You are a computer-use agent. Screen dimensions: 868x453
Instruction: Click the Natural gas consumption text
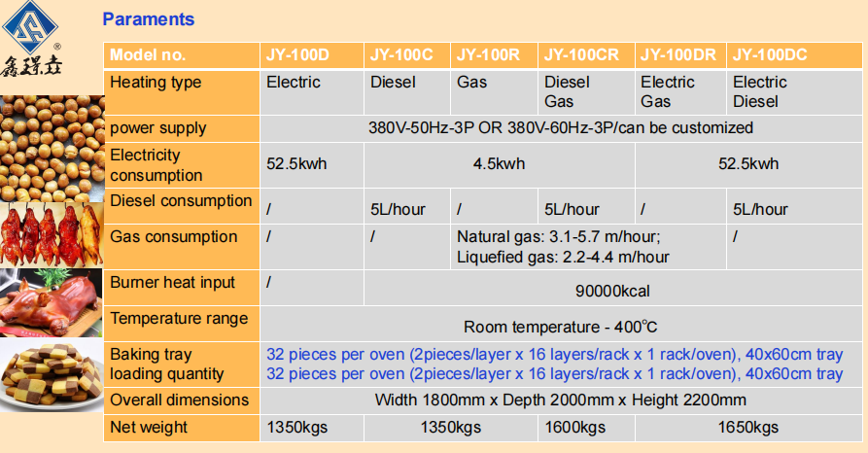pos(559,237)
